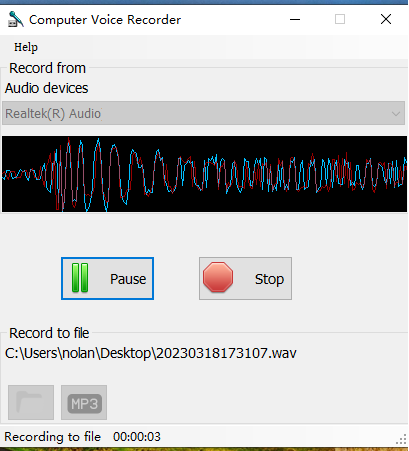Click the MP3 convert icon button
This screenshot has height=451, width=409.
[x=84, y=402]
